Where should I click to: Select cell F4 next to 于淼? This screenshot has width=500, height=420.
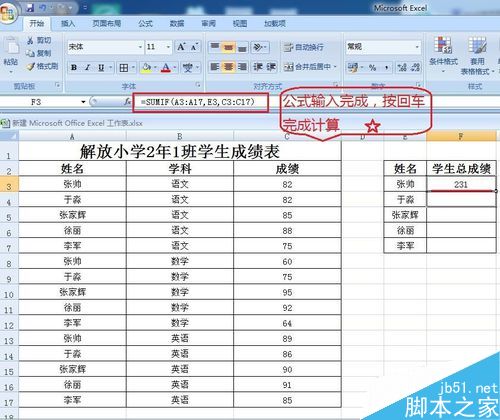pos(461,200)
